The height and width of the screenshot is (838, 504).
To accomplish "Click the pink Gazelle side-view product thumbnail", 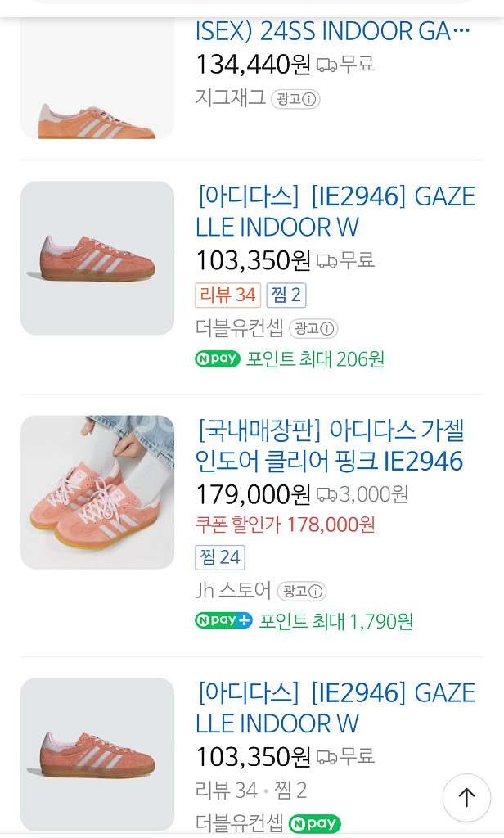I will pos(97,257).
